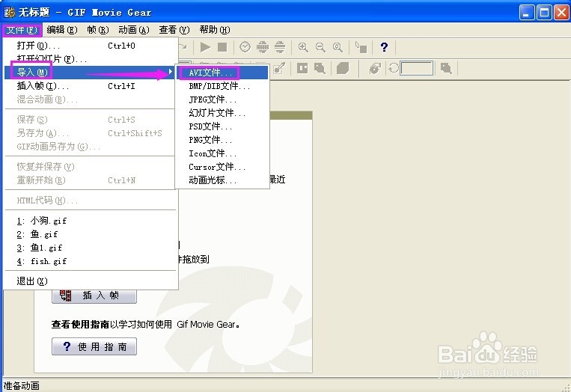Open recent file 1: 小狗.gif
The image size is (571, 392).
coord(91,221)
